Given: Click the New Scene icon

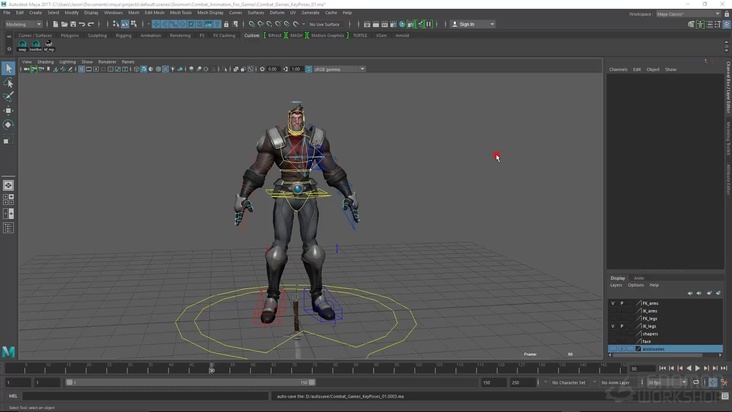Looking at the screenshot, I should click(56, 24).
